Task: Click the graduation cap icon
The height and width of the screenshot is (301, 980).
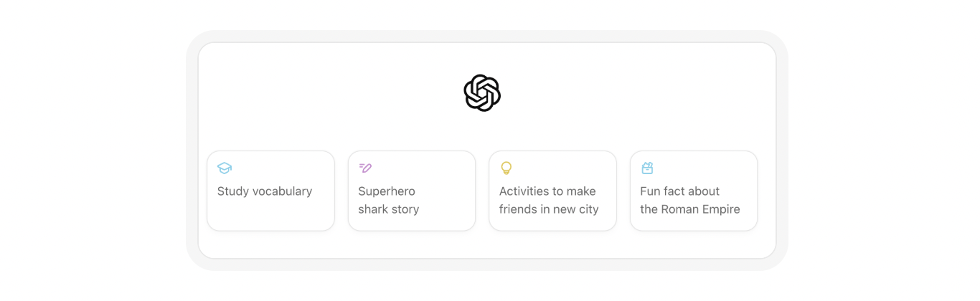Action: [x=225, y=168]
